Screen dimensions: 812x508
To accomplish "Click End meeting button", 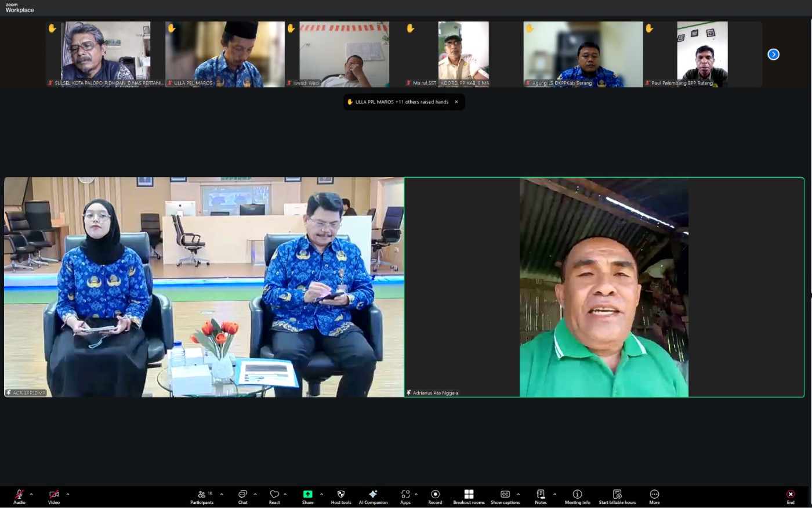I will [791, 496].
